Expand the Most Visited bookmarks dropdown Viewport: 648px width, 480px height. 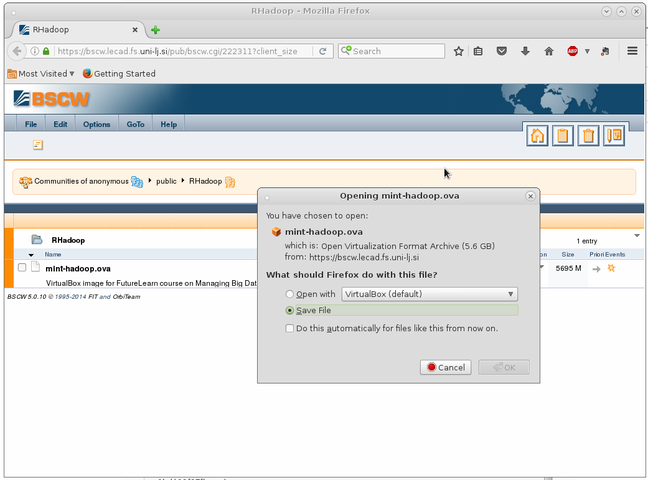[x=41, y=73]
